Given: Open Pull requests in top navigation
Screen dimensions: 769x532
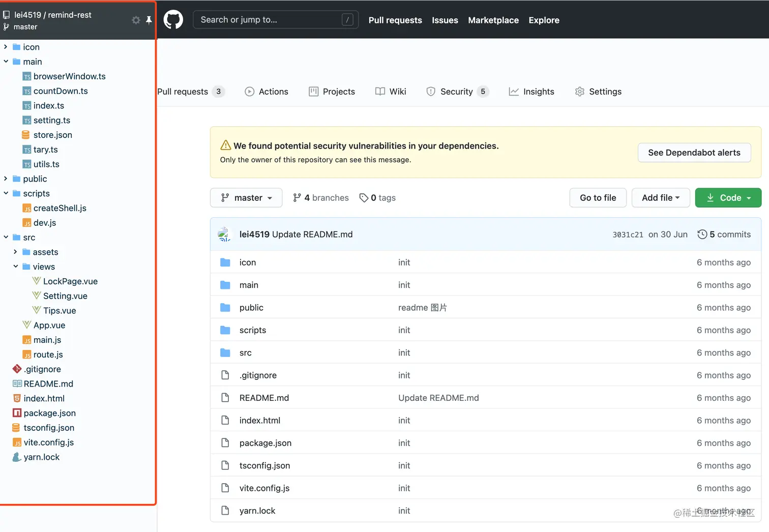Looking at the screenshot, I should (x=395, y=20).
